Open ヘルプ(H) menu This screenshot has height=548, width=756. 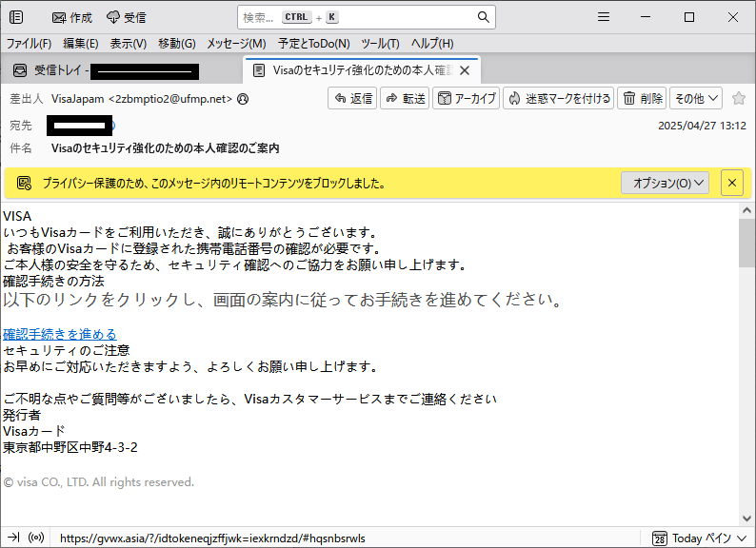pyautogui.click(x=432, y=44)
